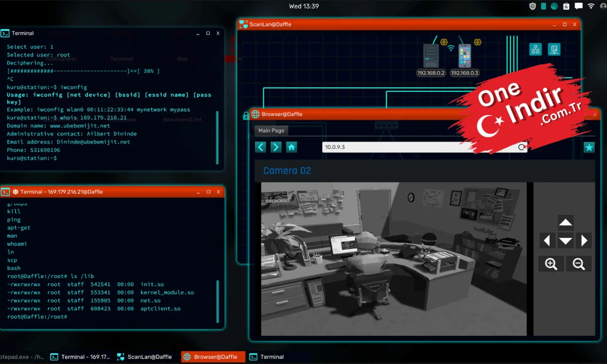Click the globe icon next to the server
The height and width of the screenshot is (364, 607).
[444, 42]
